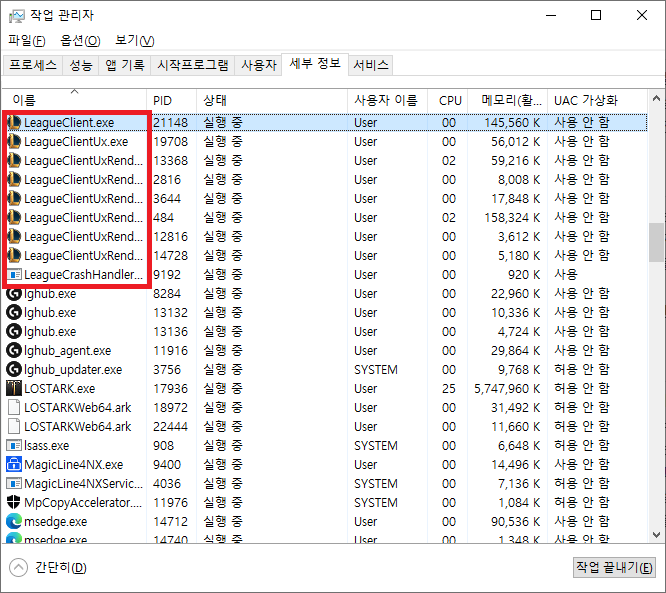
Task: Click lghub.exe icon for PID 8284
Action: 14,294
